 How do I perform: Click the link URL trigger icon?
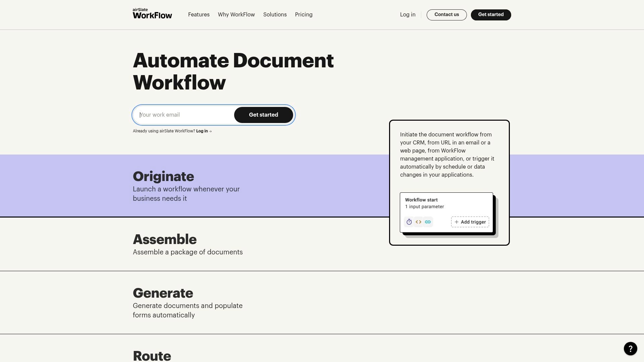tap(428, 222)
